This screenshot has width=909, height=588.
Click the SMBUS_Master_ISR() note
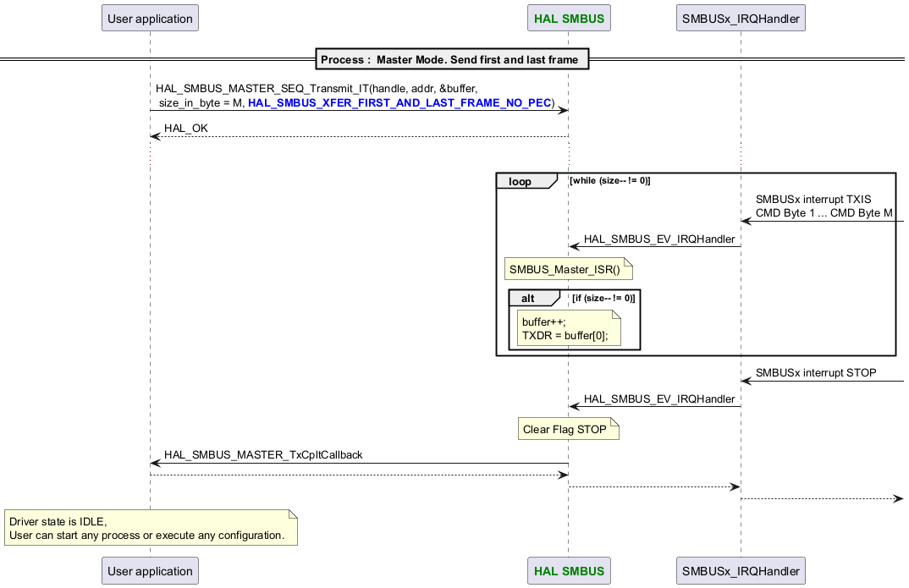(565, 270)
